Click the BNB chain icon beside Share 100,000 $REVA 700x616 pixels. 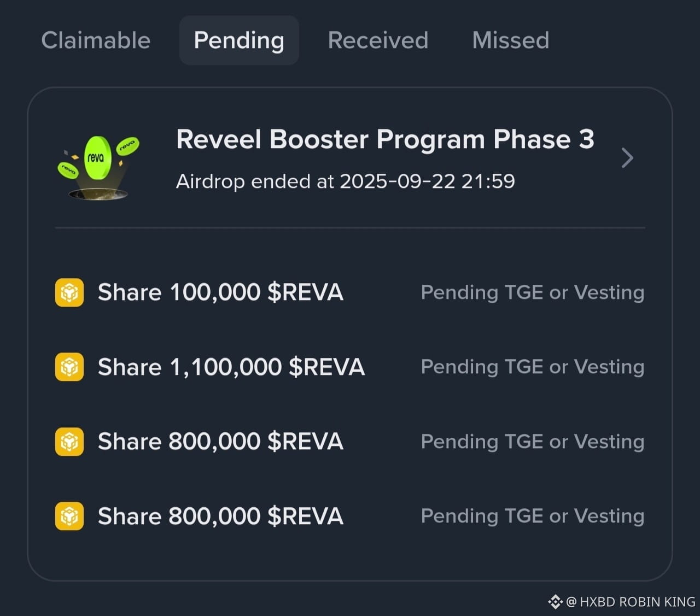(x=69, y=292)
